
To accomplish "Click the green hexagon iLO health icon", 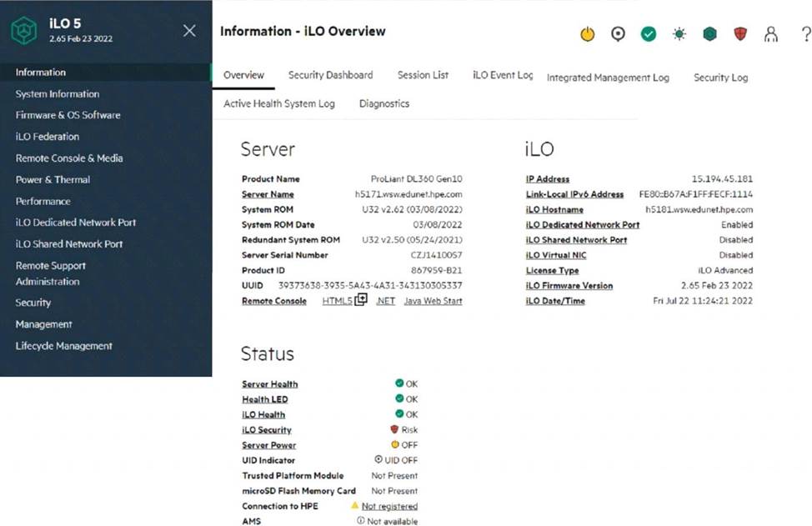I will click(709, 34).
